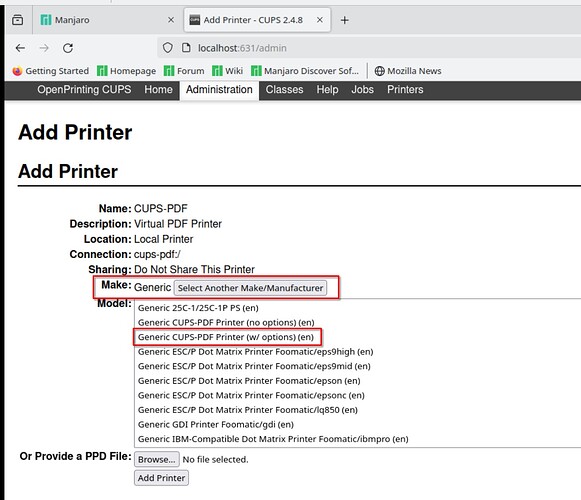Open the Printers nav tab
The width and height of the screenshot is (581, 500).
tap(405, 90)
